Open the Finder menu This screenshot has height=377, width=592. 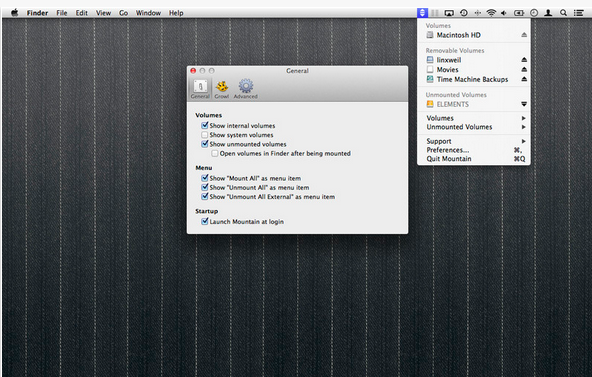(x=37, y=13)
